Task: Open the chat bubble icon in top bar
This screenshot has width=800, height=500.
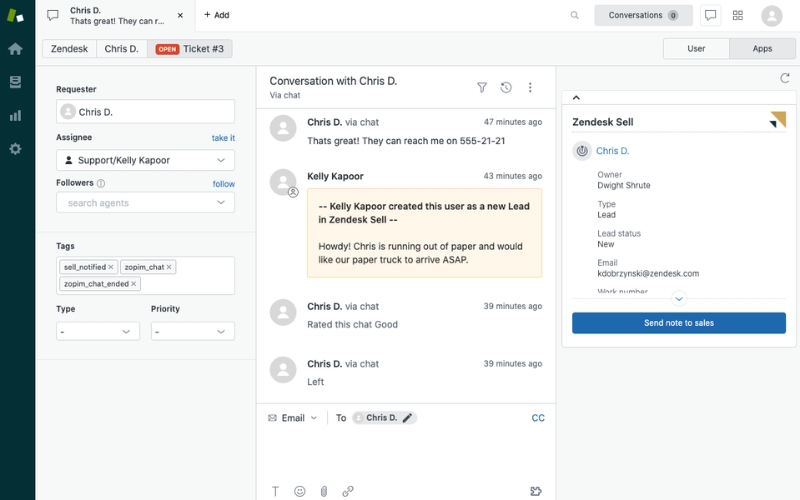Action: tap(710, 15)
